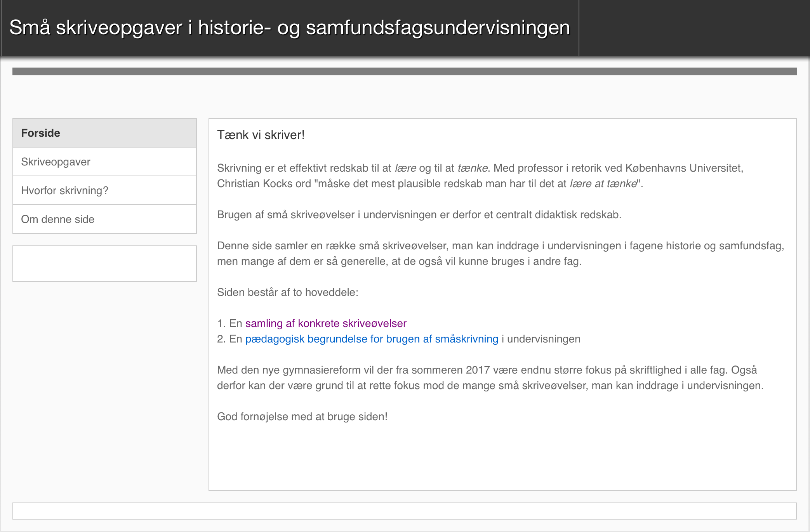Open the Forside menu item

click(x=104, y=133)
